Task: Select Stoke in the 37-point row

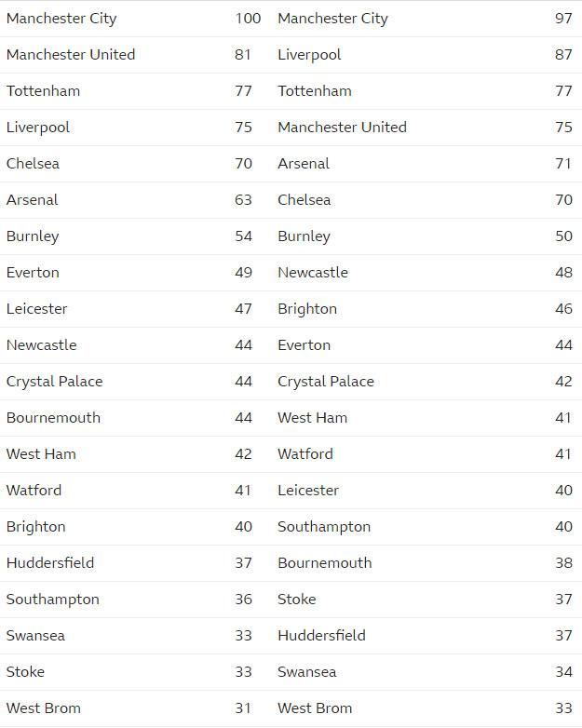Action: click(x=297, y=600)
